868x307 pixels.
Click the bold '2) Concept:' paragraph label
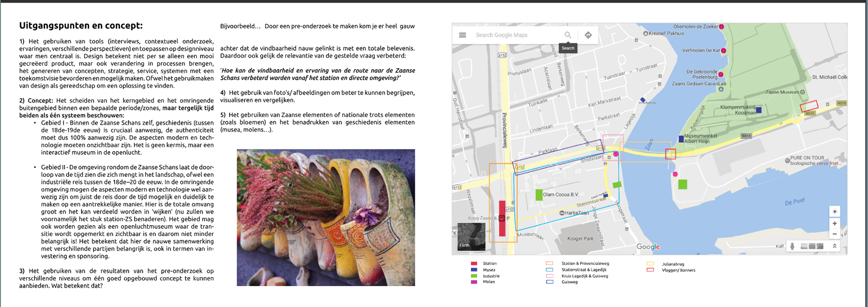(x=36, y=100)
